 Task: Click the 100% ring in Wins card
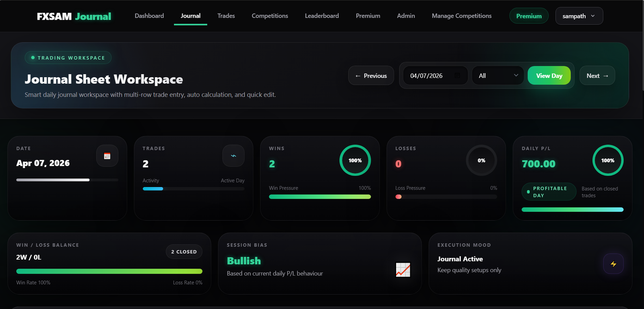355,160
